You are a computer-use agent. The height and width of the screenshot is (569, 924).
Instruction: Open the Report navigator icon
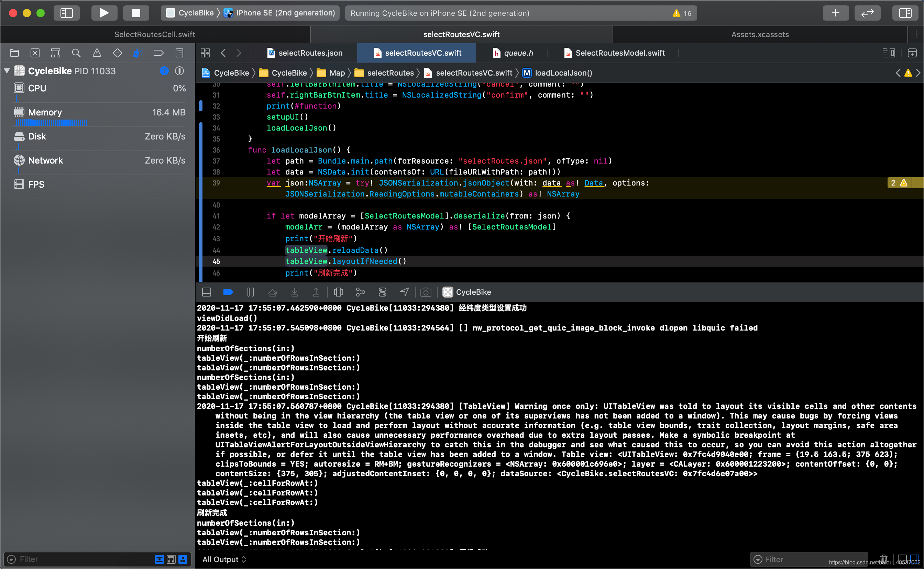[x=179, y=53]
